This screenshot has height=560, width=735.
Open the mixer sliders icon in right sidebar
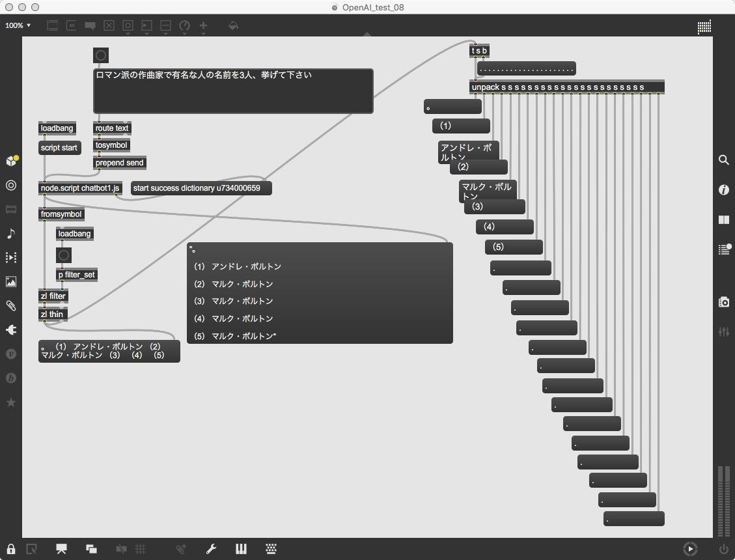(724, 331)
